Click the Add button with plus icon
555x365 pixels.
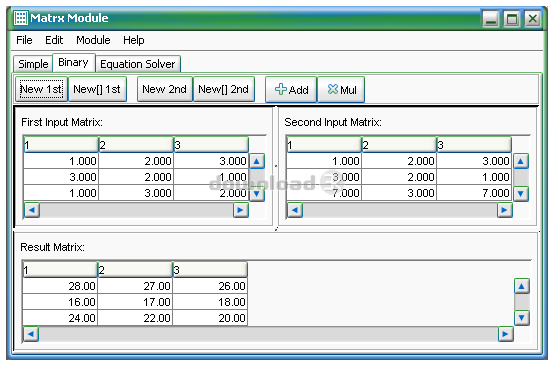click(291, 90)
